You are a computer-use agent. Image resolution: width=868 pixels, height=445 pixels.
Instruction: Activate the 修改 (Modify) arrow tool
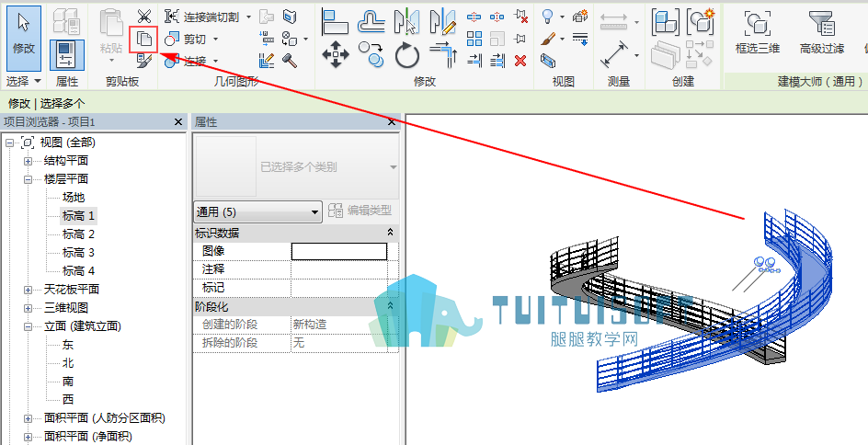point(24,38)
